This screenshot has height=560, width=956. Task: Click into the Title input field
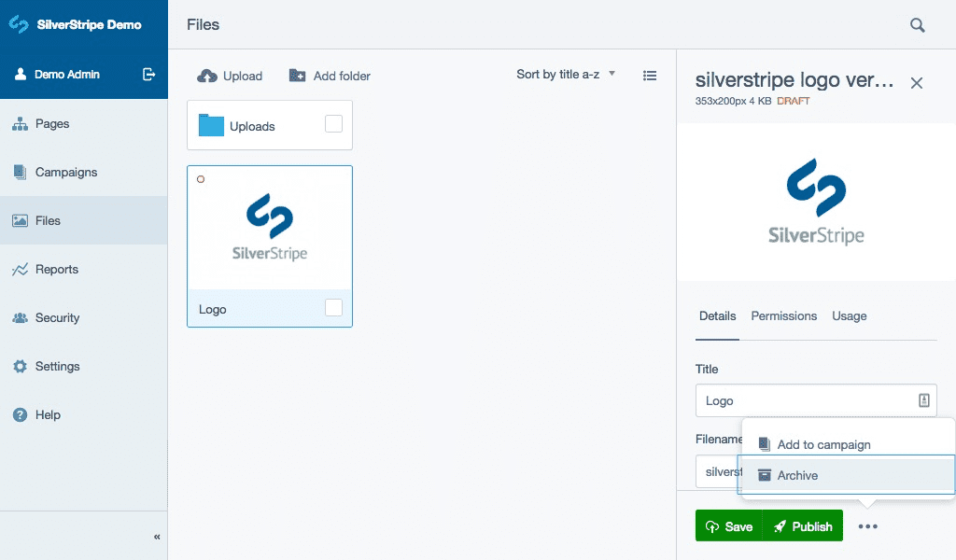click(x=803, y=401)
